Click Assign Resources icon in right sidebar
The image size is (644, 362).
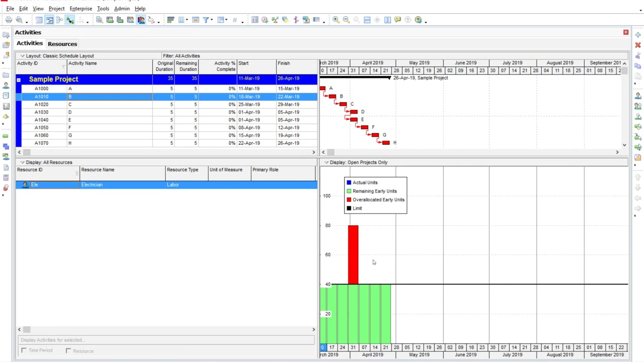(x=638, y=96)
